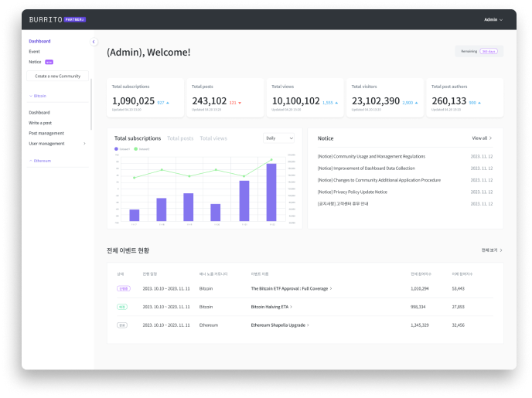This screenshot has height=398, width=532.
Task: Click the Burrito Partners logo
Action: point(57,19)
